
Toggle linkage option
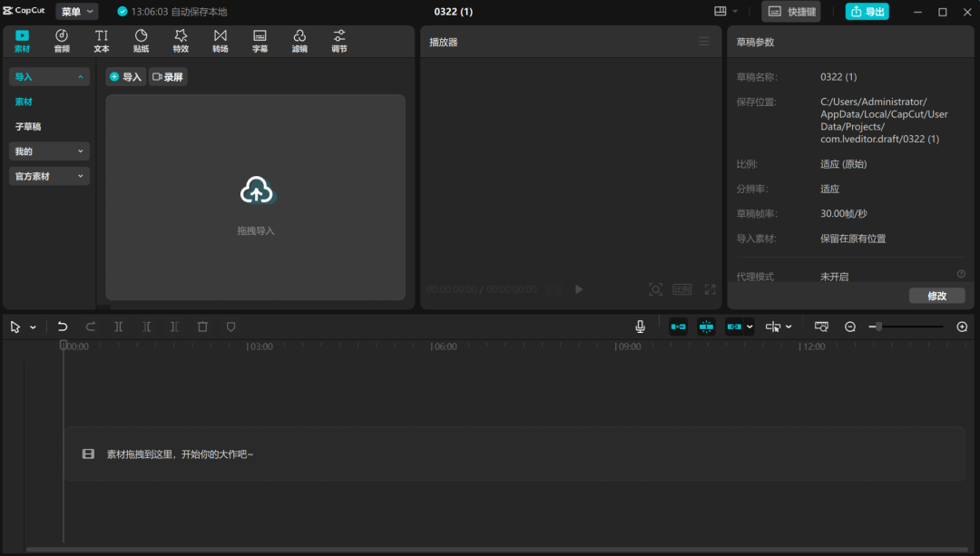click(x=734, y=327)
